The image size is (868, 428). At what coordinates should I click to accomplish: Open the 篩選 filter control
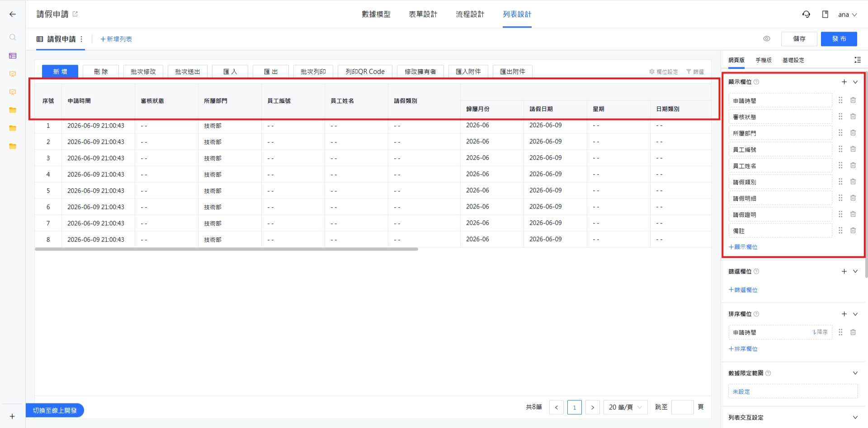(695, 72)
